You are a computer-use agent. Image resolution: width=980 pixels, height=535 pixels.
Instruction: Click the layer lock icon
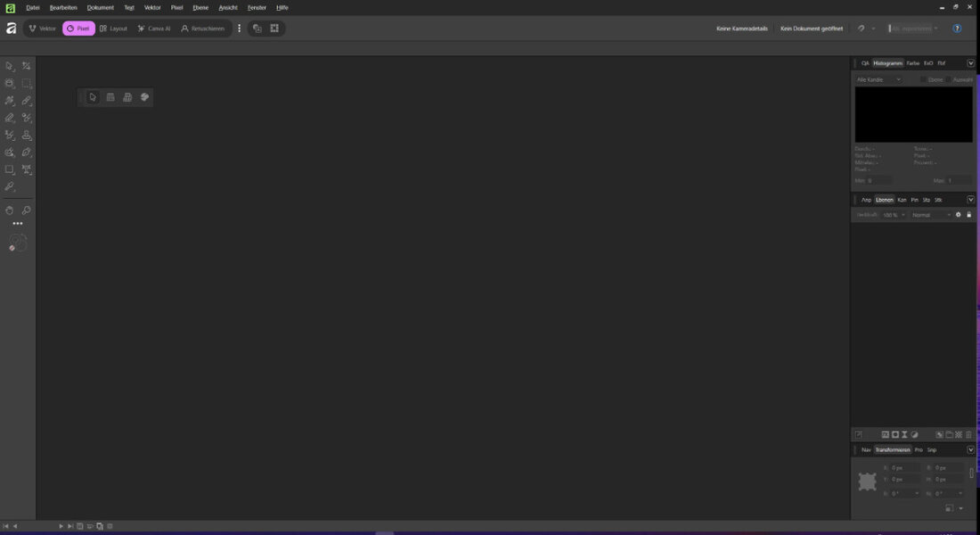968,215
